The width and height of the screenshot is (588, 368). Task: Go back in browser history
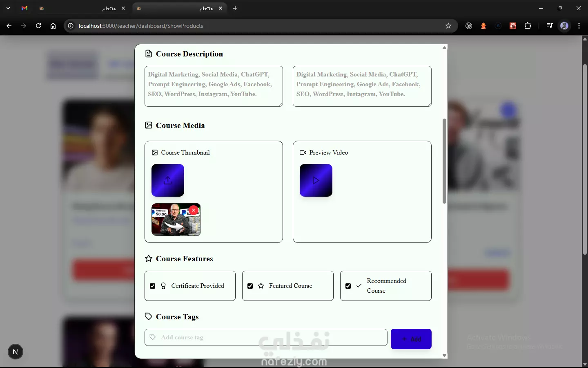point(9,26)
